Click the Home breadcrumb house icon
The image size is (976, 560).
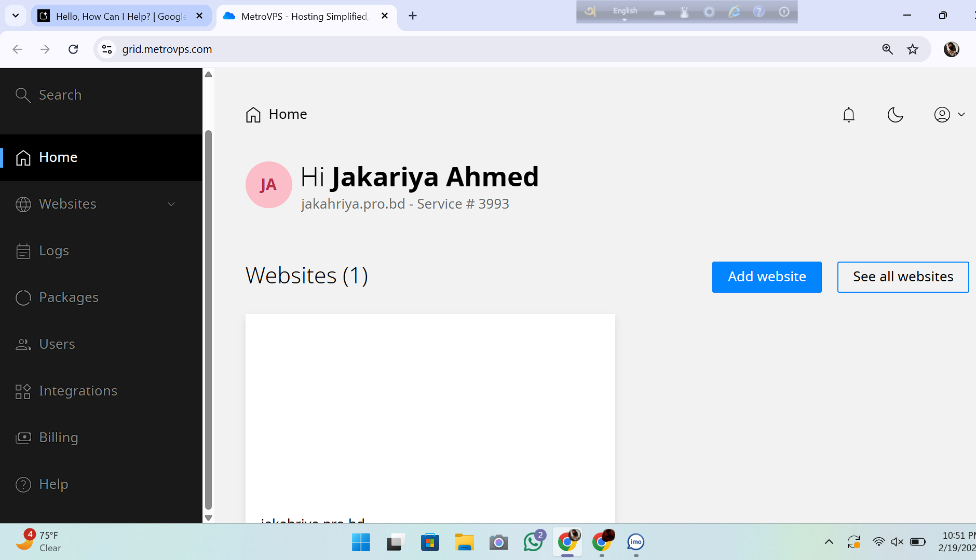253,114
